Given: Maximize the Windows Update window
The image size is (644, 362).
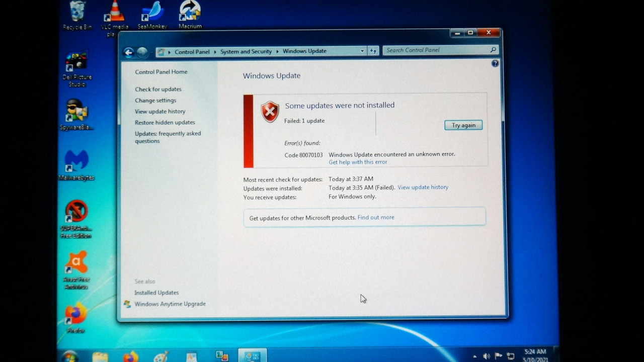Looking at the screenshot, I should (470, 33).
